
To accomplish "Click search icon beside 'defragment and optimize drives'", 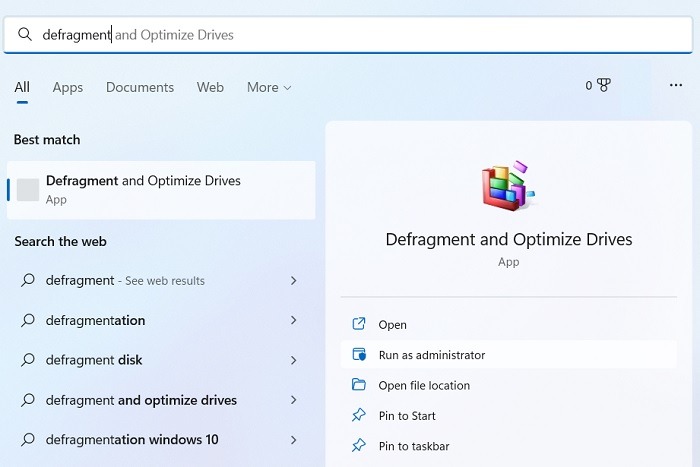I will (28, 400).
